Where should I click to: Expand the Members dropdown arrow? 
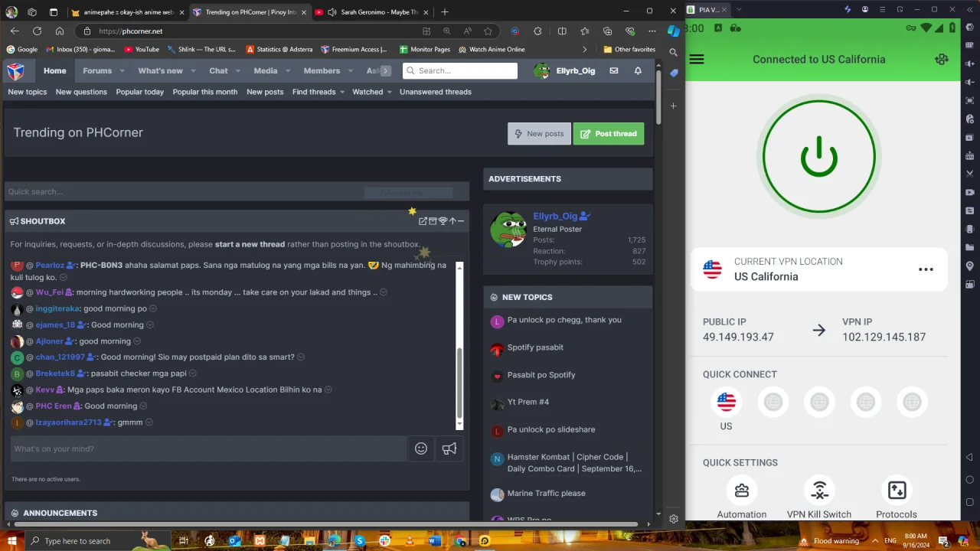pyautogui.click(x=350, y=71)
